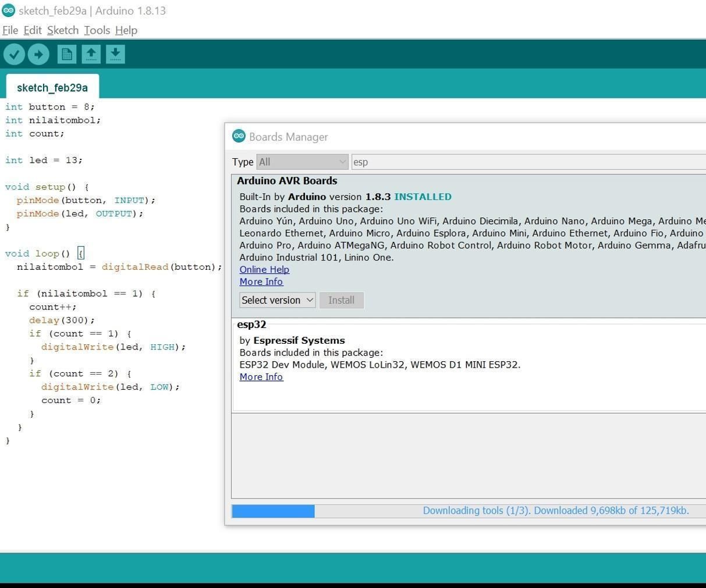Open the Tools menu

click(97, 30)
